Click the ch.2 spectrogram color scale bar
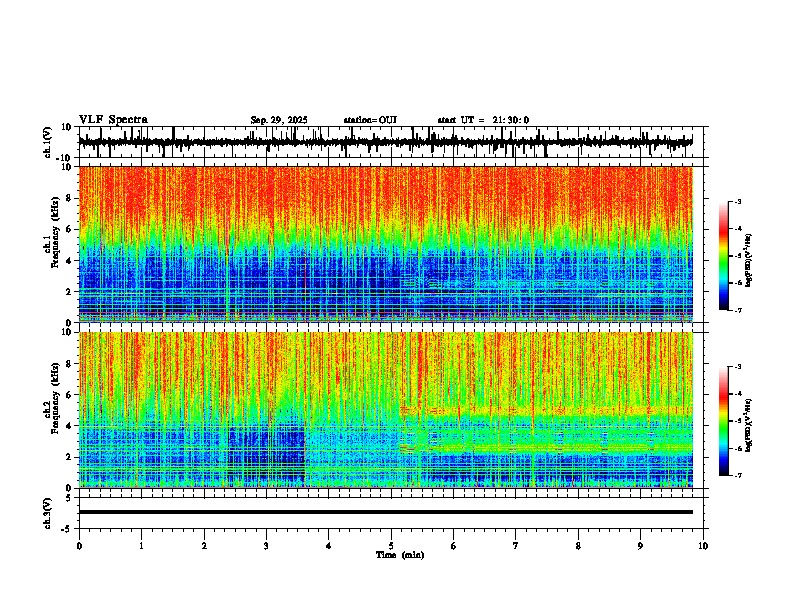 (x=723, y=421)
